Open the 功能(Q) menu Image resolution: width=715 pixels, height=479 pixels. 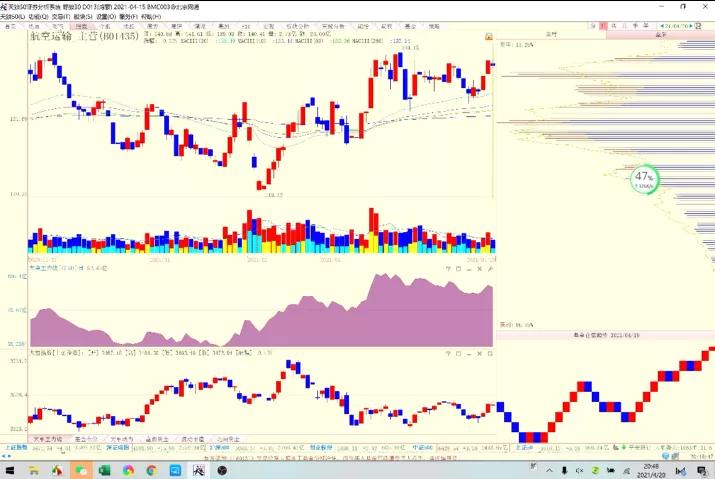point(38,16)
